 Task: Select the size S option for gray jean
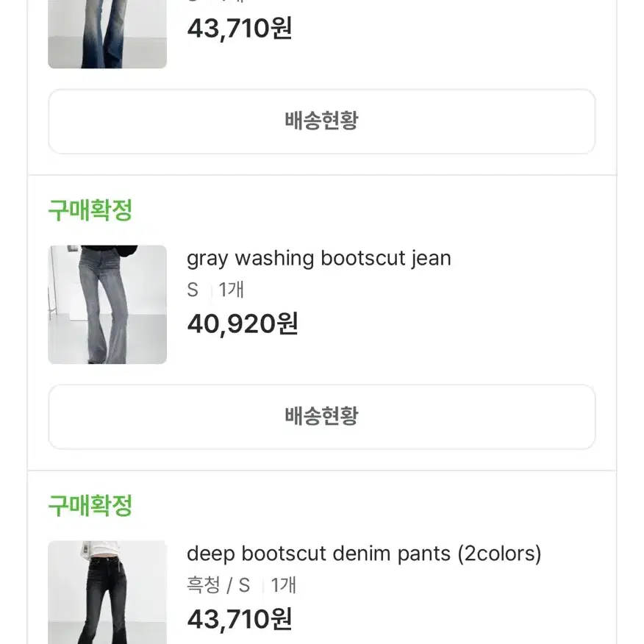tap(193, 290)
